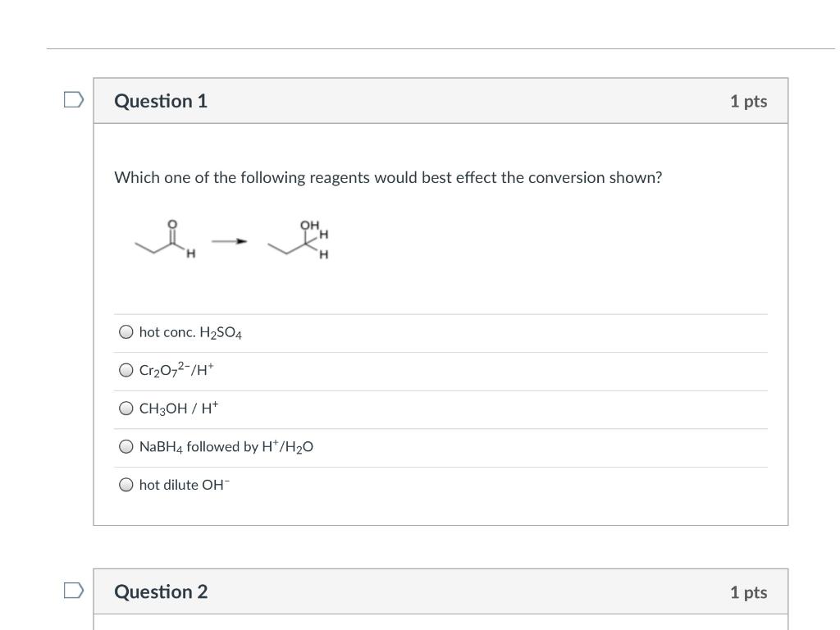Flag Question 1 with the bookmark icon
This screenshot has width=840, height=630.
point(74,100)
